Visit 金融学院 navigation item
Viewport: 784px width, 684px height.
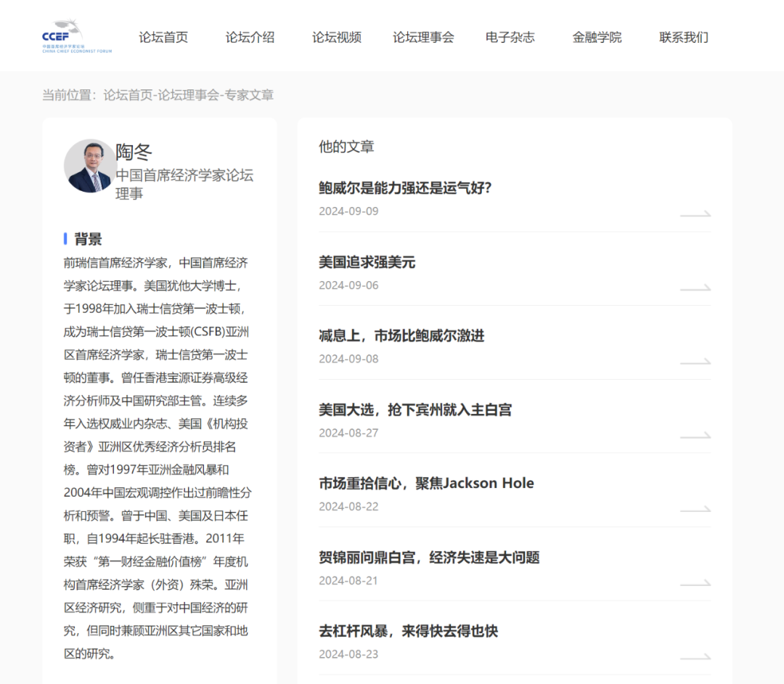coord(597,38)
